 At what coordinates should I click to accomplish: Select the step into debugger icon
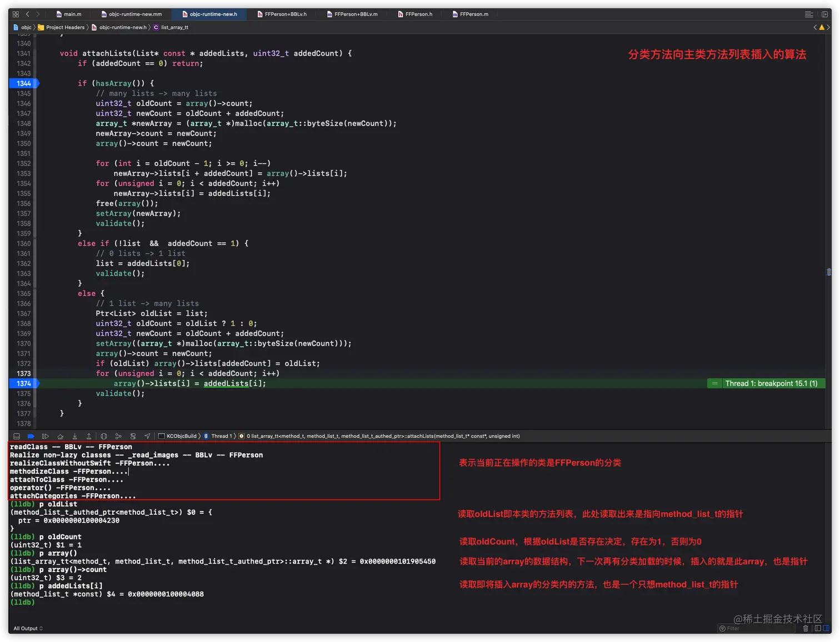pos(75,436)
